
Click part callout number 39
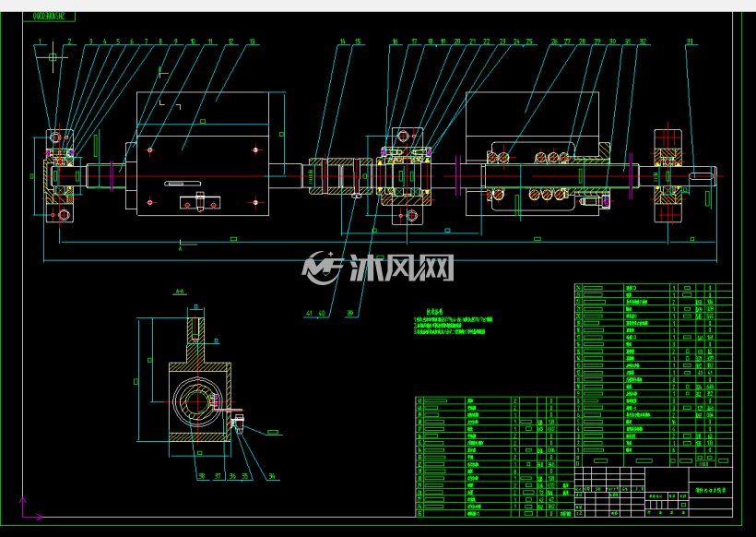coord(350,313)
